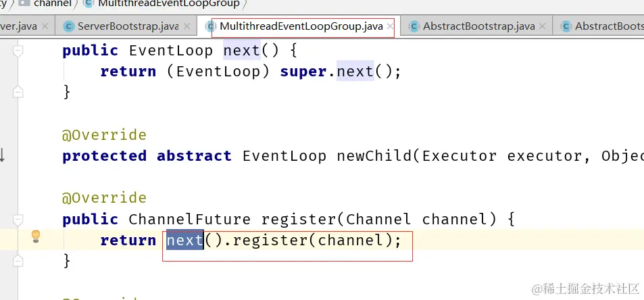Click the Executor parameter type
The width and height of the screenshot is (644, 300).
pyautogui.click(x=459, y=156)
